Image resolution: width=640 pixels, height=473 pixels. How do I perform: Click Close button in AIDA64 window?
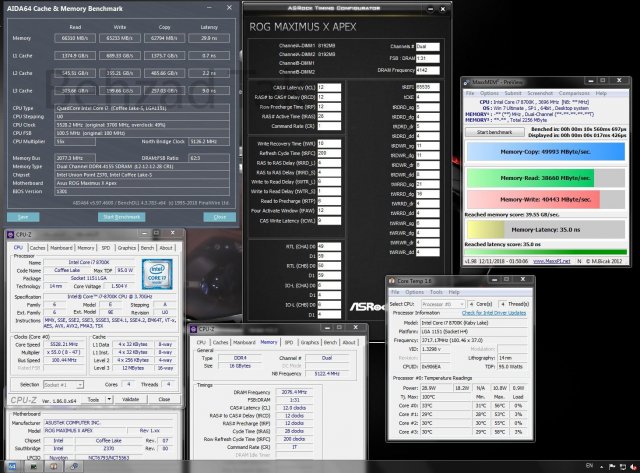(220, 217)
